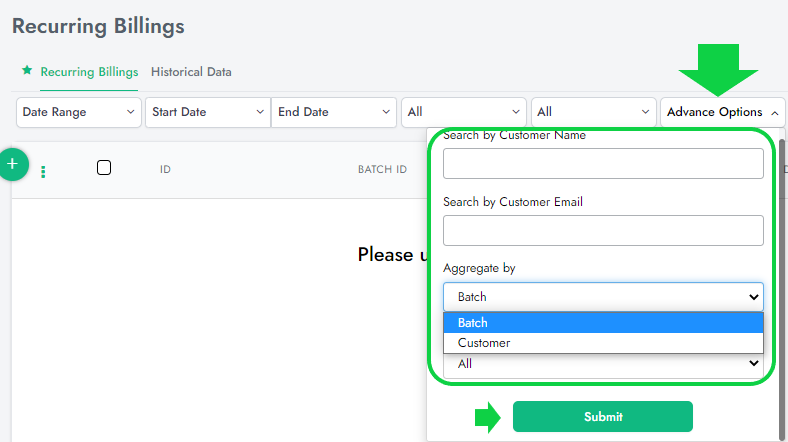Screen dimensions: 788x442
Task: Collapse the Advance Options panel
Action: point(722,112)
